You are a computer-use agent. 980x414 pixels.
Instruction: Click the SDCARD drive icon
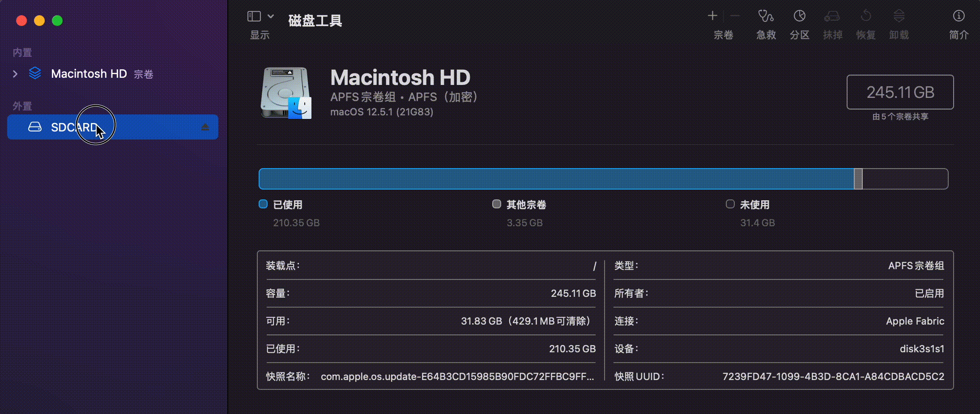click(35, 127)
